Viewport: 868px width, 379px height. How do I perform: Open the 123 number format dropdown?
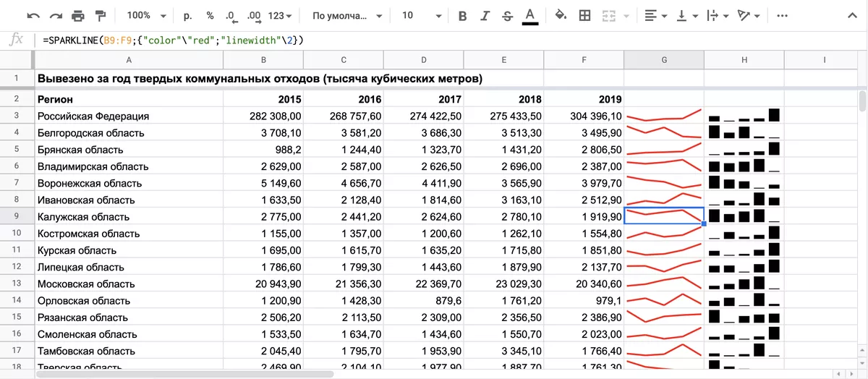281,15
